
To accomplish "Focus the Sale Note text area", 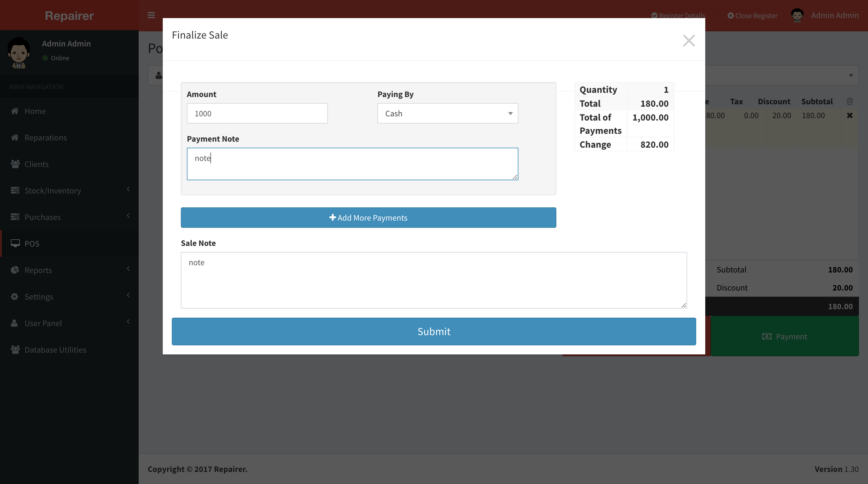I will pyautogui.click(x=434, y=280).
